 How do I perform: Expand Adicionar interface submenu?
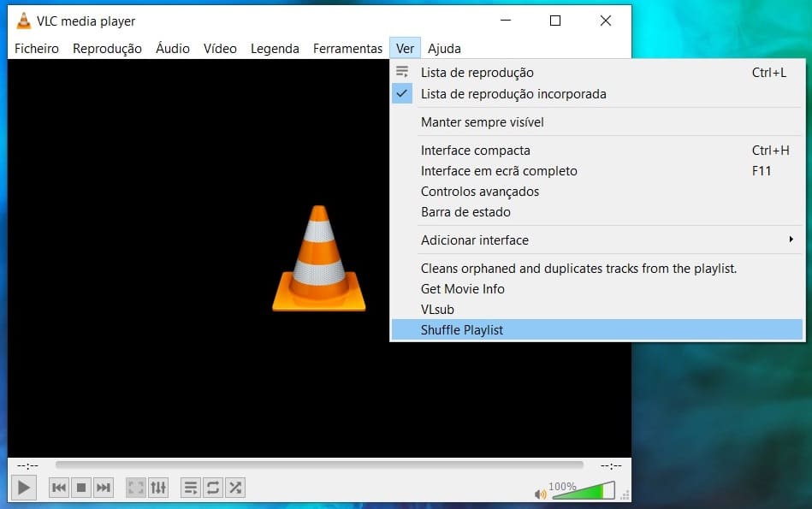pyautogui.click(x=597, y=240)
